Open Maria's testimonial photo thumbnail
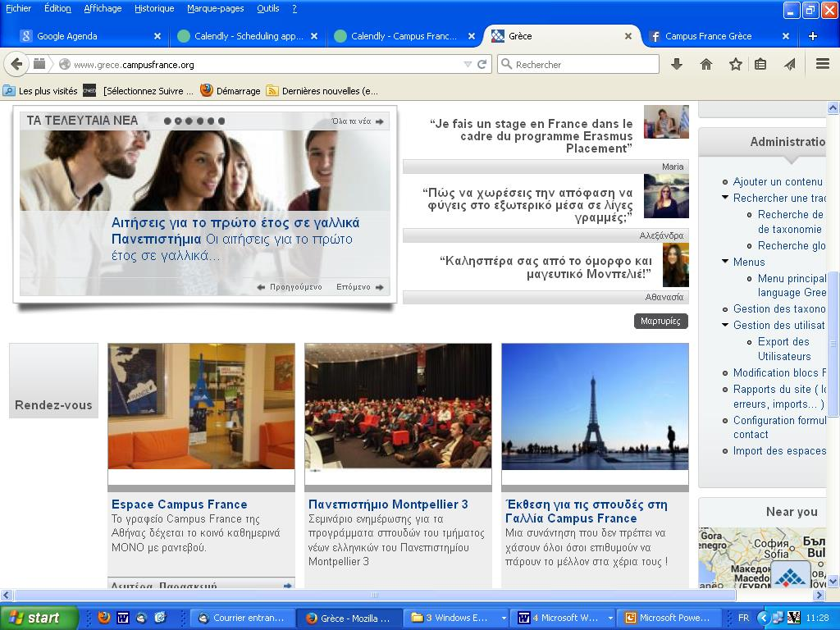This screenshot has height=630, width=840. tap(666, 122)
